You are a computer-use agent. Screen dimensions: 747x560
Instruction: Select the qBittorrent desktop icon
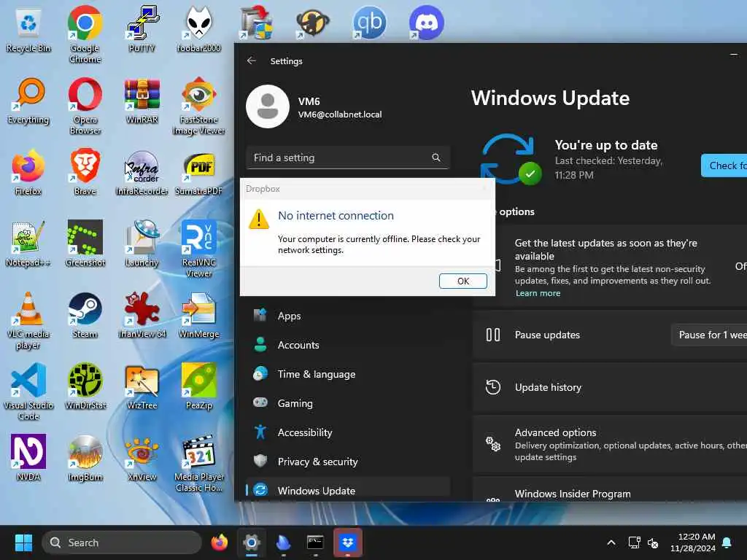[x=370, y=23]
